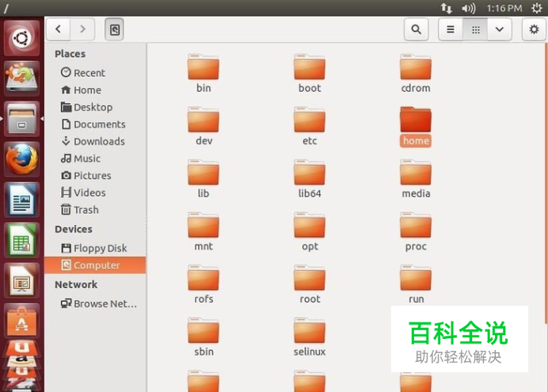Select the sbin folder
548x392 pixels.
(x=204, y=337)
